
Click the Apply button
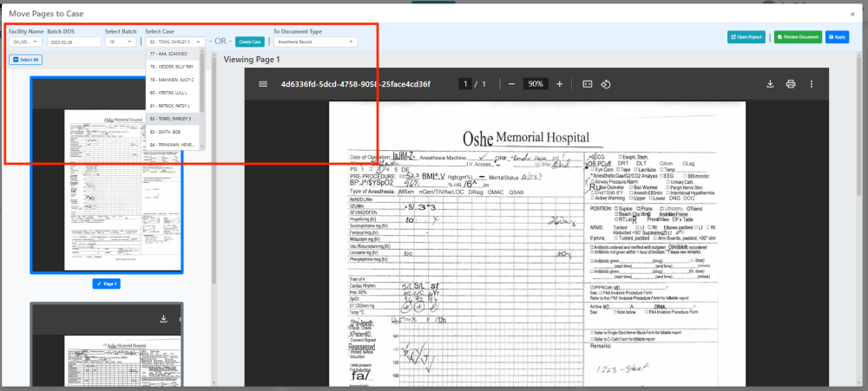click(x=837, y=37)
